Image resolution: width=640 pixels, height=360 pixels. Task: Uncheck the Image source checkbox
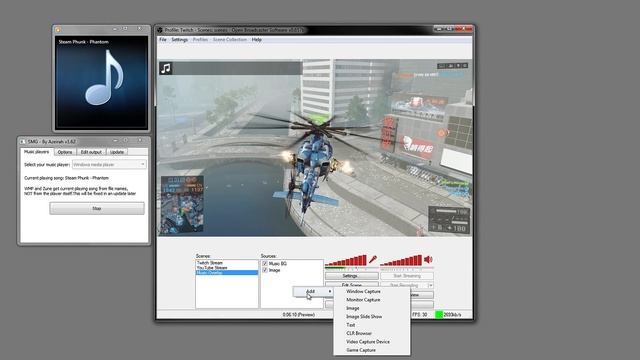pyautogui.click(x=265, y=270)
